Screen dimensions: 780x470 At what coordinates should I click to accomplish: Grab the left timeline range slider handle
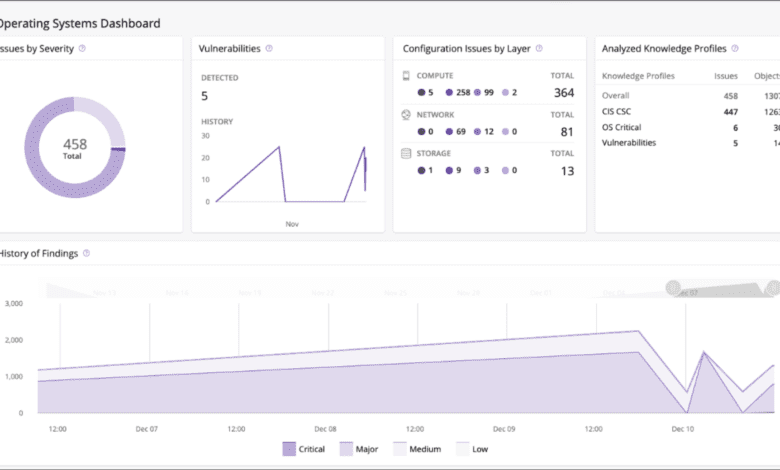673,287
